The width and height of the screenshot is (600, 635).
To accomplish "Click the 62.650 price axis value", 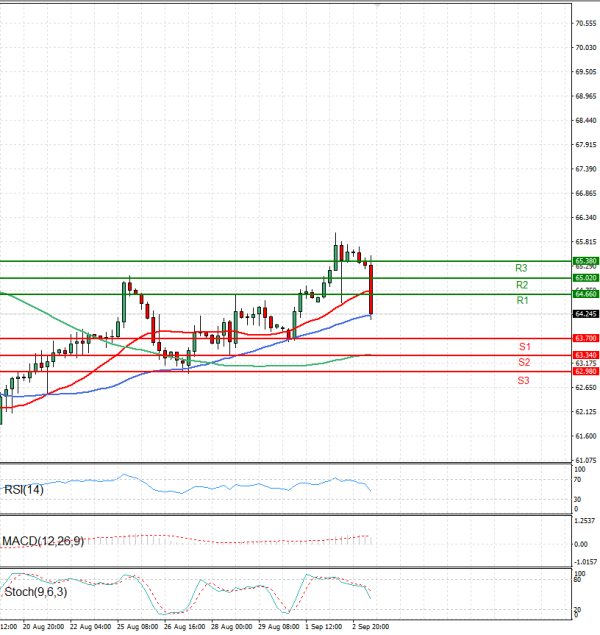I will click(x=586, y=388).
